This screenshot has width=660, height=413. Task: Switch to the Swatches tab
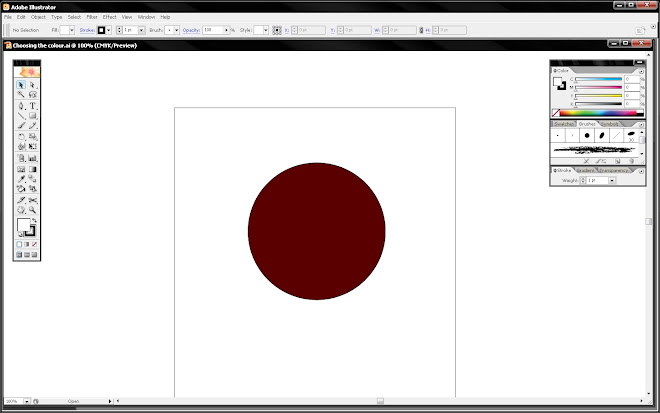point(564,124)
